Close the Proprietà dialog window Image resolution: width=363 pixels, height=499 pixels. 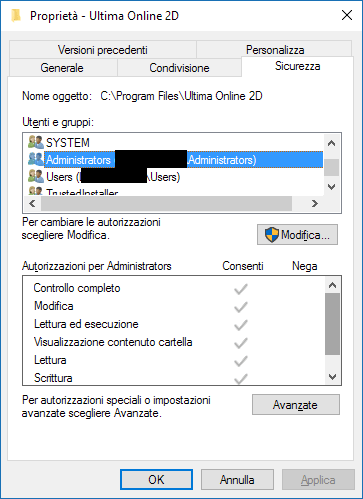[347, 15]
